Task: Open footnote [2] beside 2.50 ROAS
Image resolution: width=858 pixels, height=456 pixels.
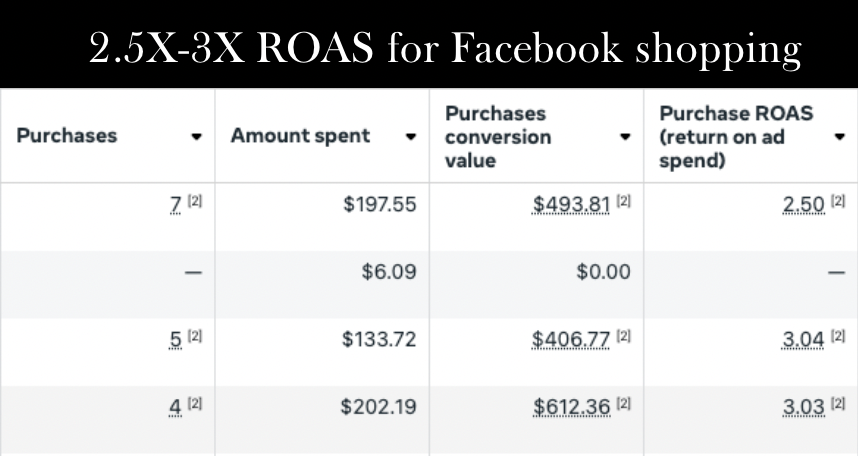Action: (x=838, y=201)
